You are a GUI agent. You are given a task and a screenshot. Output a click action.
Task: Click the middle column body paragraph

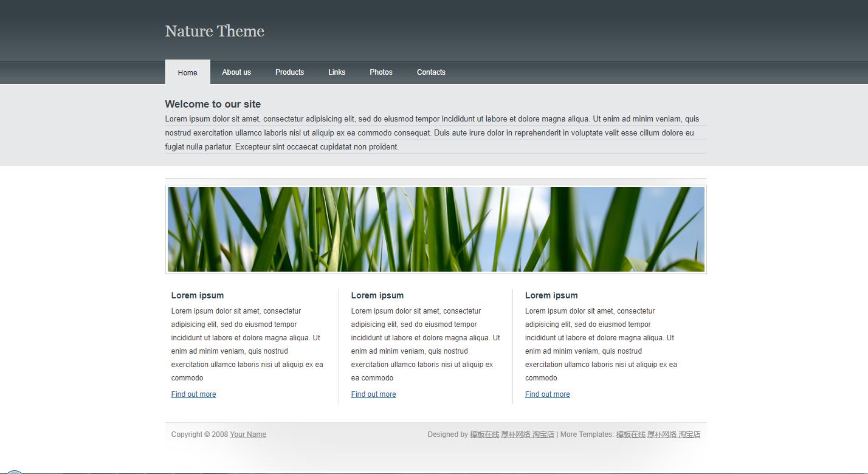coord(425,345)
